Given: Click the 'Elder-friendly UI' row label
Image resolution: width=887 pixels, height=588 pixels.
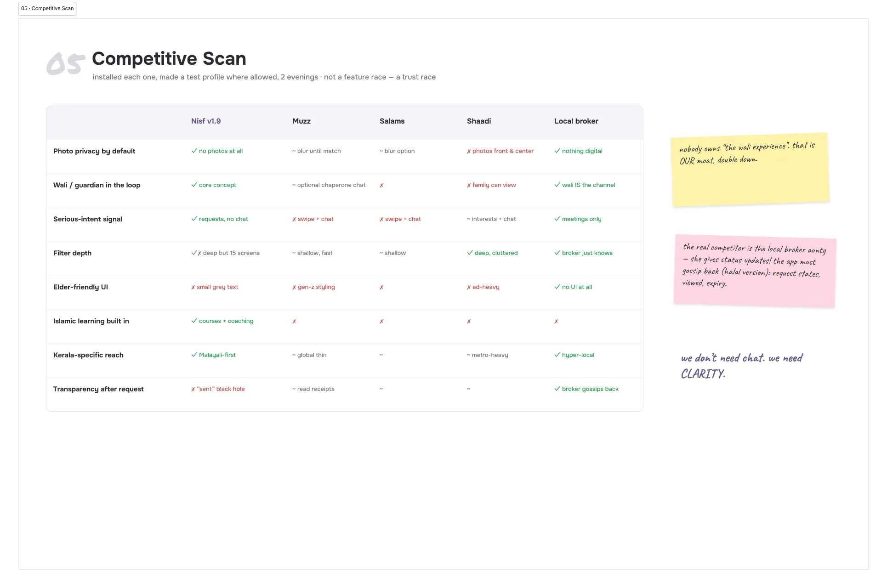Looking at the screenshot, I should [80, 287].
